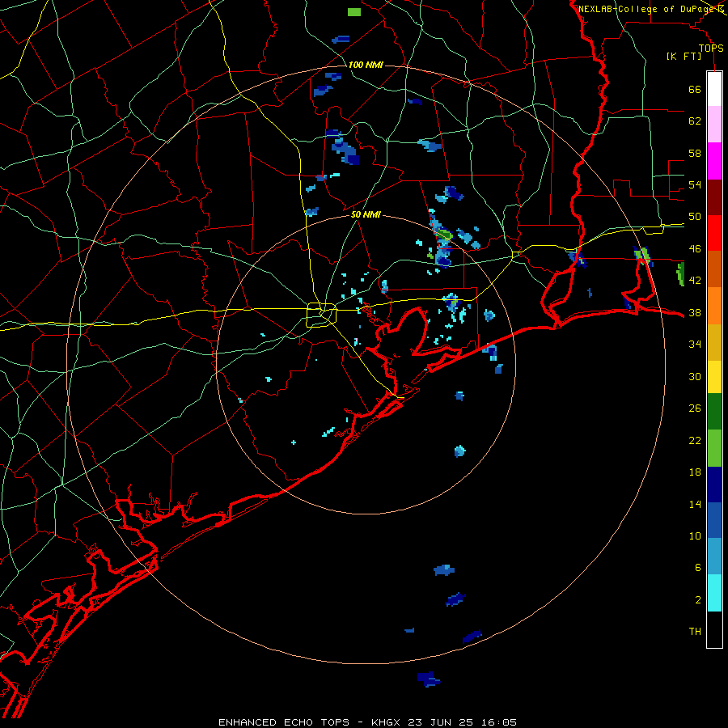This screenshot has width=728, height=728.
Task: Select the burnt orange legend swatch
Action: click(x=714, y=269)
